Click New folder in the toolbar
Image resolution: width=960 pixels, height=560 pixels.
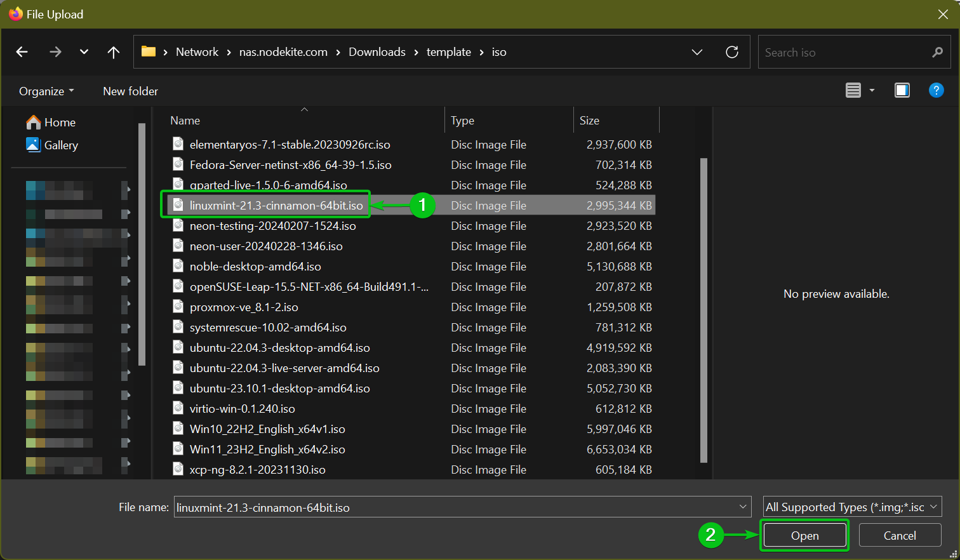tap(130, 91)
